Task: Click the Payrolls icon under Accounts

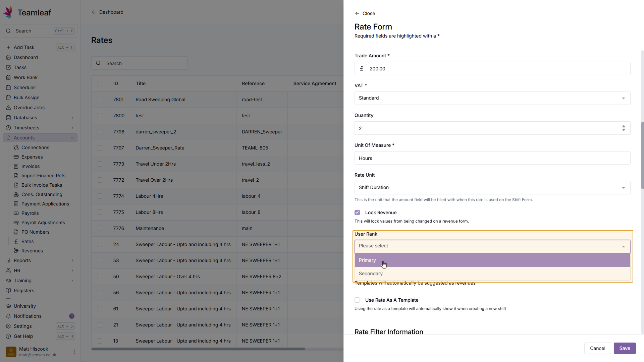Action: point(16,213)
